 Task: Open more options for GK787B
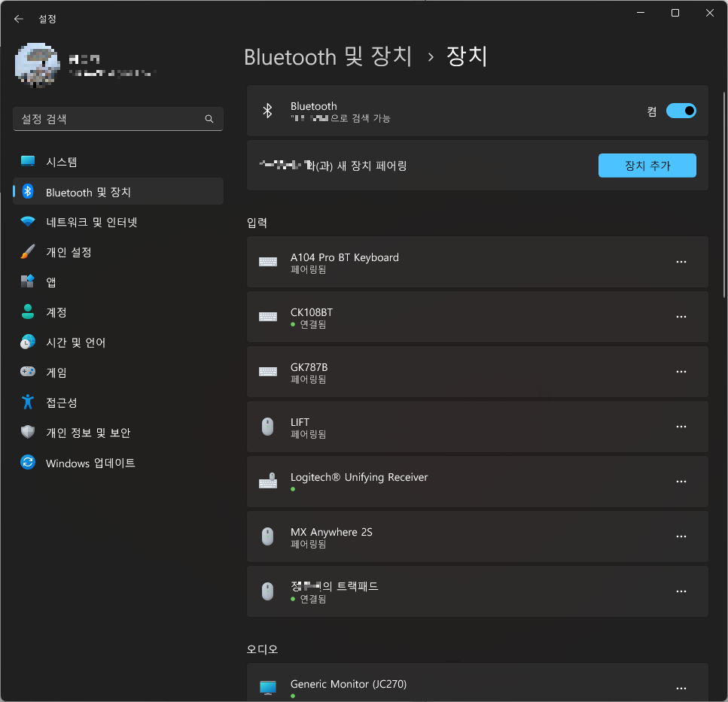pyautogui.click(x=681, y=372)
